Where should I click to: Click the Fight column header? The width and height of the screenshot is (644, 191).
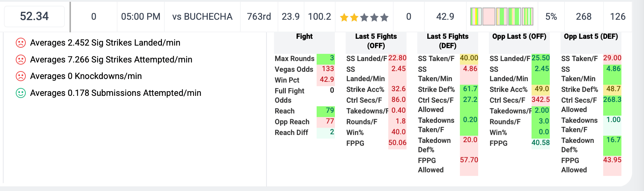304,36
